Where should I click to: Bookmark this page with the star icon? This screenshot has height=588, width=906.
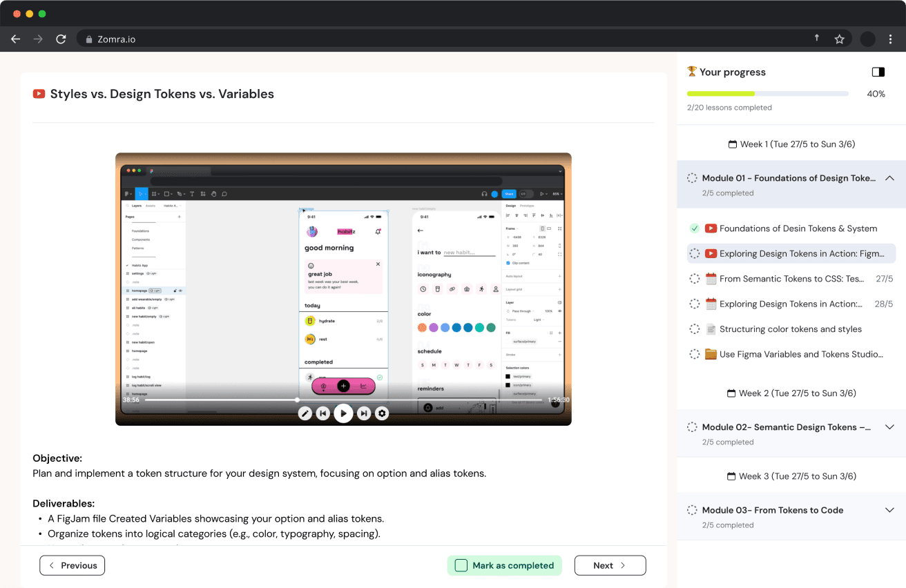click(x=839, y=39)
